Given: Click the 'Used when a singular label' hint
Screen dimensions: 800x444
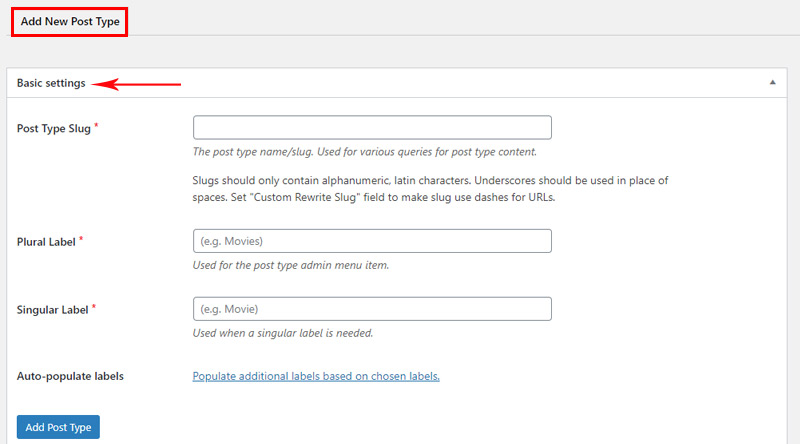Looking at the screenshot, I should (x=283, y=333).
